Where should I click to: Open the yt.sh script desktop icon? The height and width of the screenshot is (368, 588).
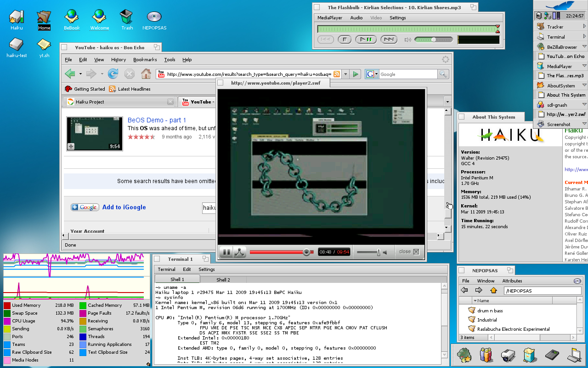[x=44, y=45]
